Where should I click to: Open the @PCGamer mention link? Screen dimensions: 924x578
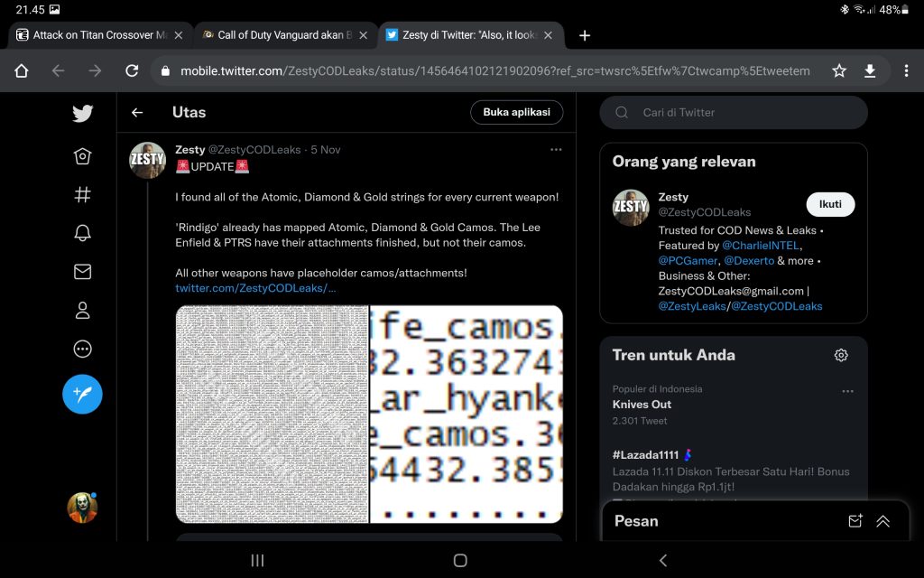[688, 261]
